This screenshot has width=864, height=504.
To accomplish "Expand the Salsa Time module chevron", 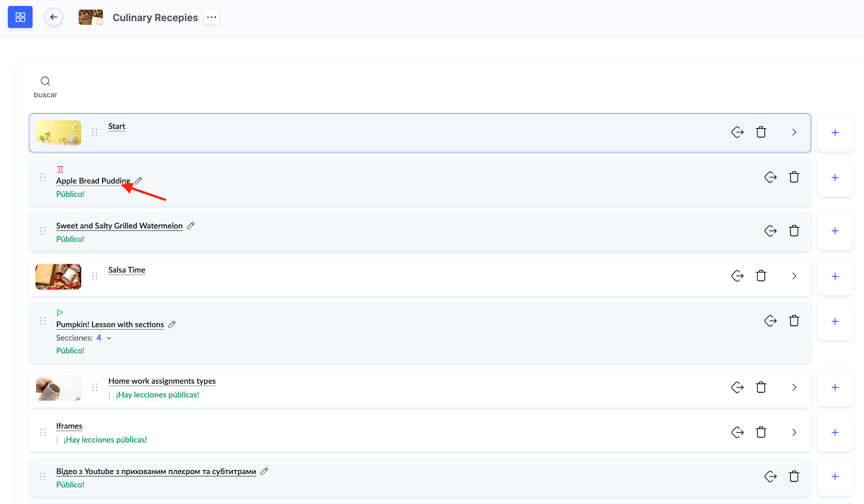I will tap(794, 276).
